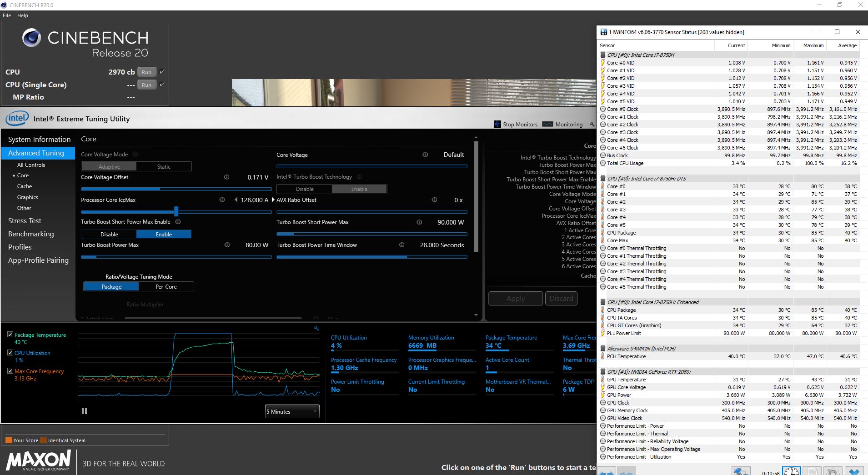
Task: Open Profiles in XTU sidebar
Action: (x=20, y=247)
